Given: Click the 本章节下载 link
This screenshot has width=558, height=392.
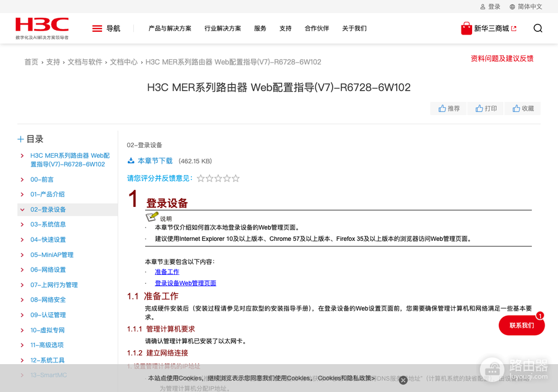Looking at the screenshot, I should pos(155,161).
